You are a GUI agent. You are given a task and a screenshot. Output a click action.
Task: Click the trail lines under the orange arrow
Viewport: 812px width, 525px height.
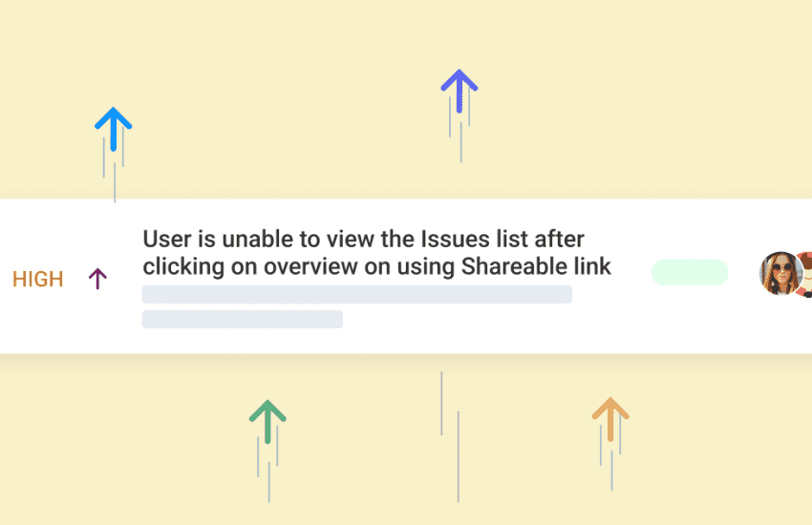pos(610,458)
